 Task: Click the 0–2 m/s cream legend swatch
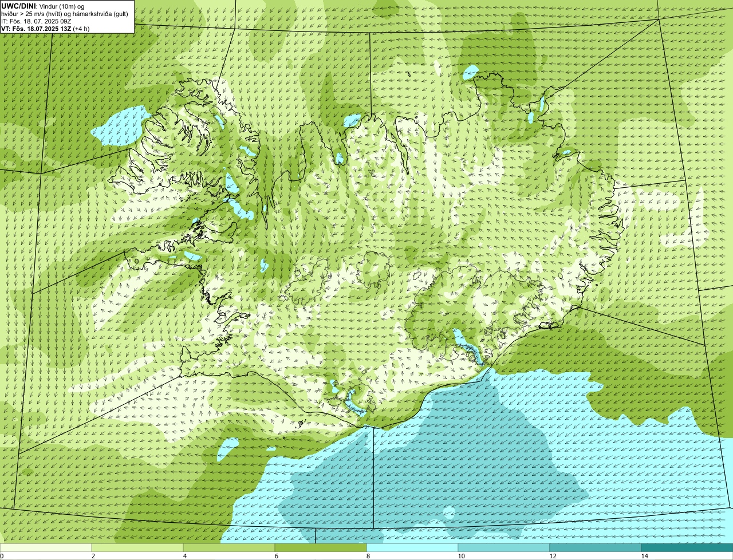pyautogui.click(x=46, y=547)
